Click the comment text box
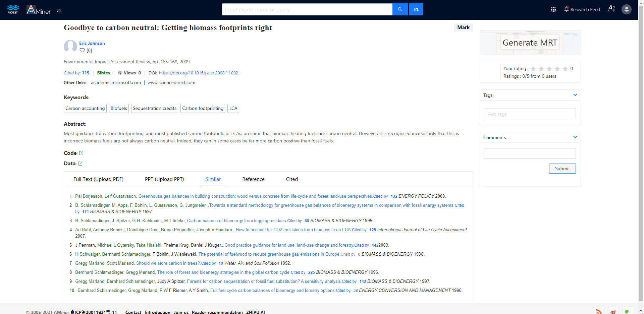This screenshot has width=644, height=314. [530, 153]
